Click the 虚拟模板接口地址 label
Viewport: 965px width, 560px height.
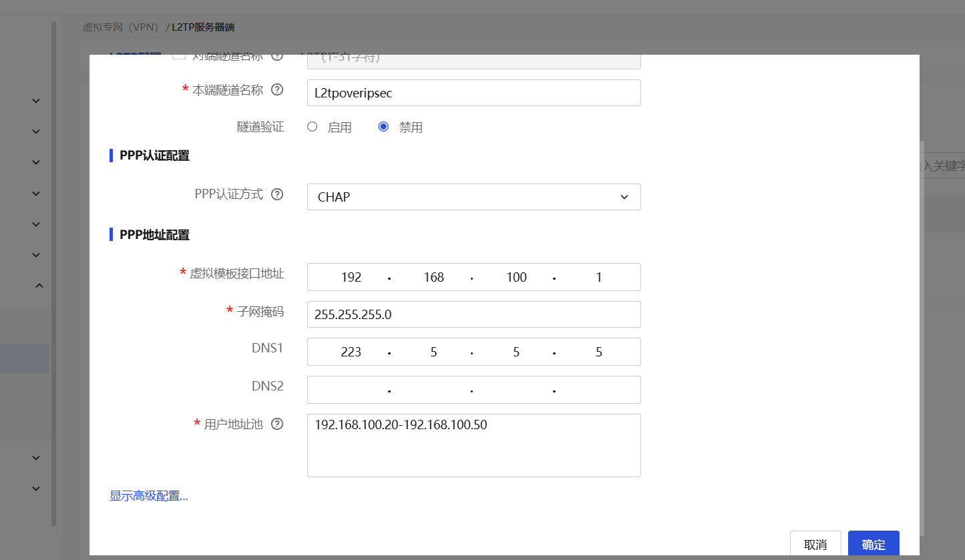pyautogui.click(x=237, y=273)
